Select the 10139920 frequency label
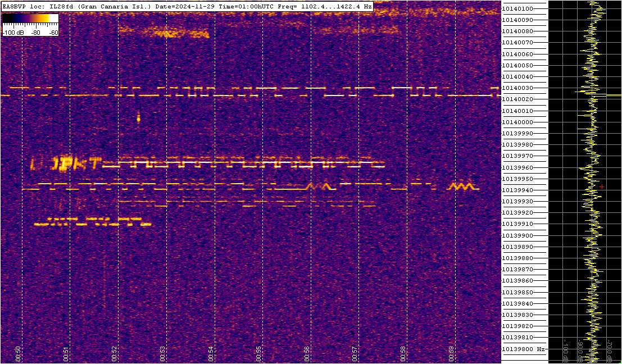622x364 pixels. (x=516, y=213)
